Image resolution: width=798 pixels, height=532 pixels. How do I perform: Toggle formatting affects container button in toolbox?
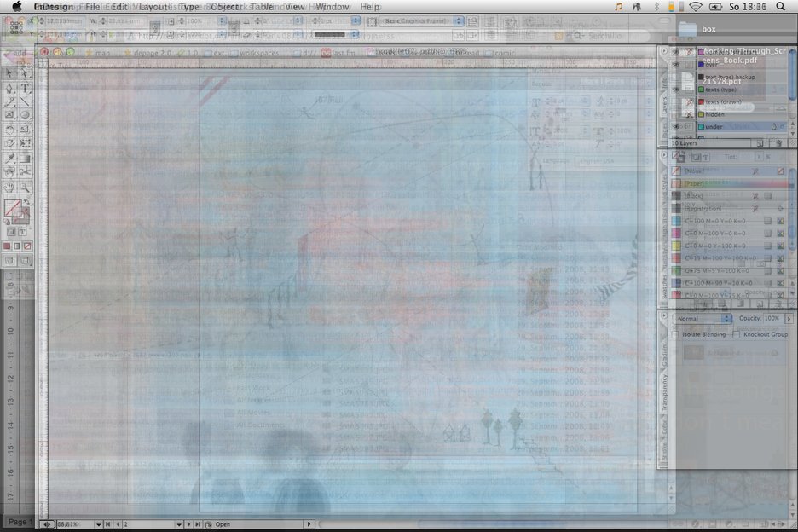coord(11,232)
